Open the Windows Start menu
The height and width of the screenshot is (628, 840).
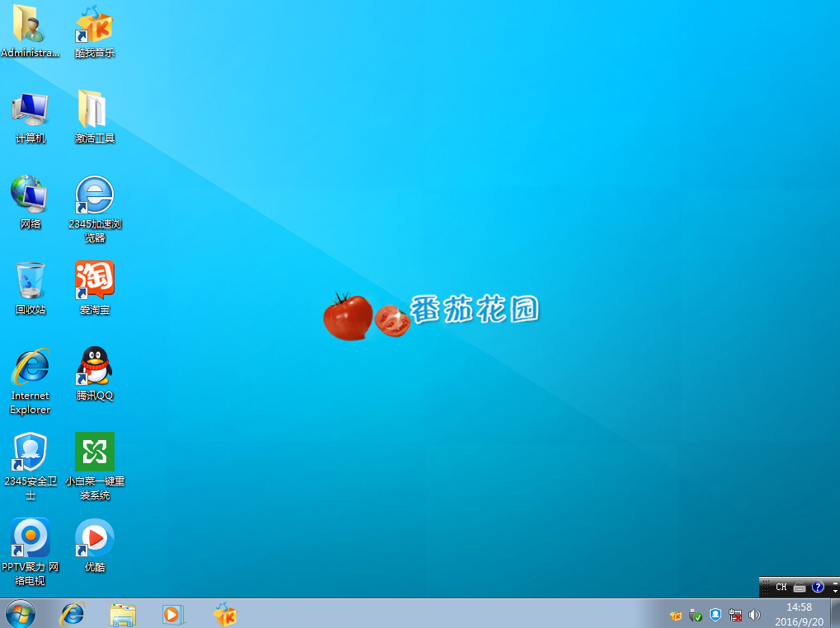tap(21, 614)
